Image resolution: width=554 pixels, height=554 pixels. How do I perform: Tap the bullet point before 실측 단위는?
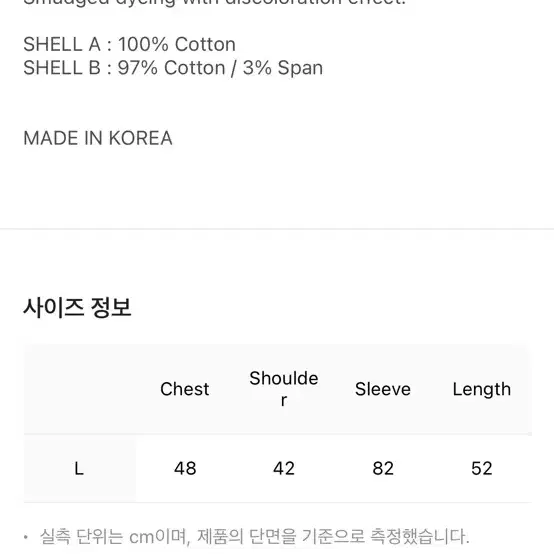[26, 537]
